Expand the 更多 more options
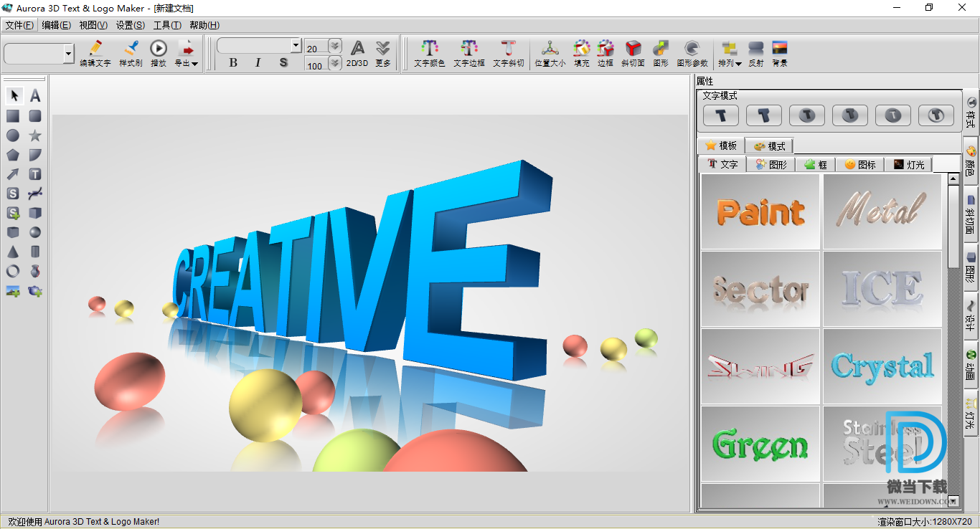Image resolution: width=980 pixels, height=529 pixels. (383, 54)
